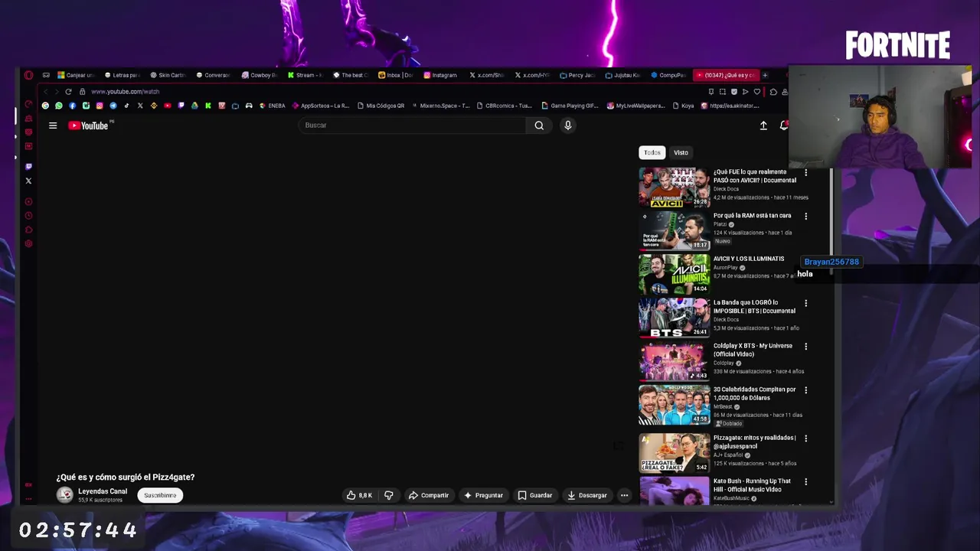Screen dimensions: 980x551
Task: Open options menu for AVICII Documental video
Action: [805, 173]
